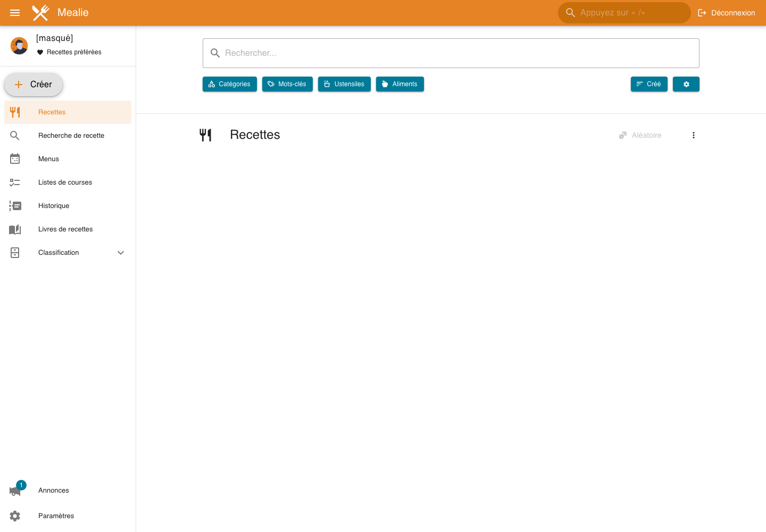766x532 pixels.
Task: Open Historique from the sidebar
Action: tap(68, 206)
